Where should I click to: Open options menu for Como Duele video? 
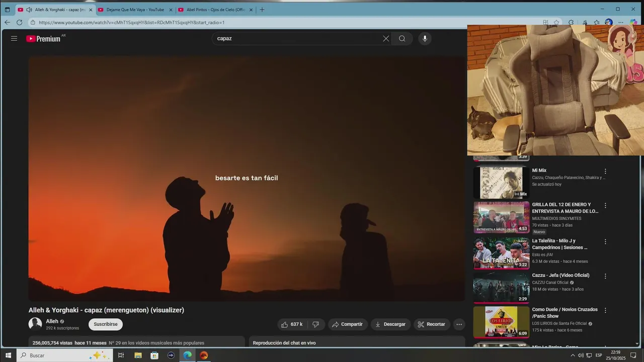(605, 310)
